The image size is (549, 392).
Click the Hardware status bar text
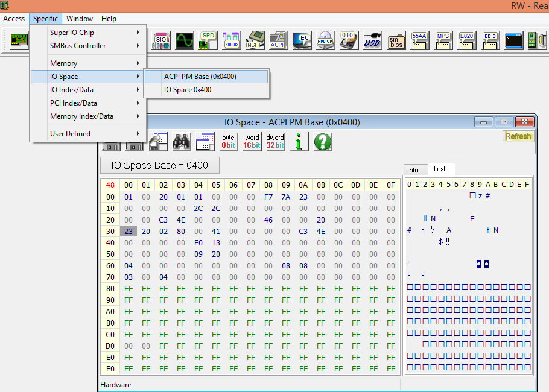point(116,385)
